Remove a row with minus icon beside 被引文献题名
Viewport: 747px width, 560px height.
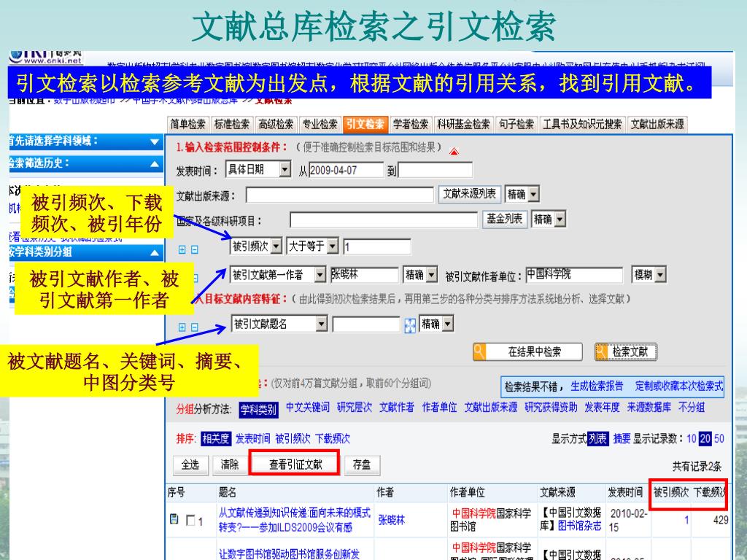coord(194,327)
